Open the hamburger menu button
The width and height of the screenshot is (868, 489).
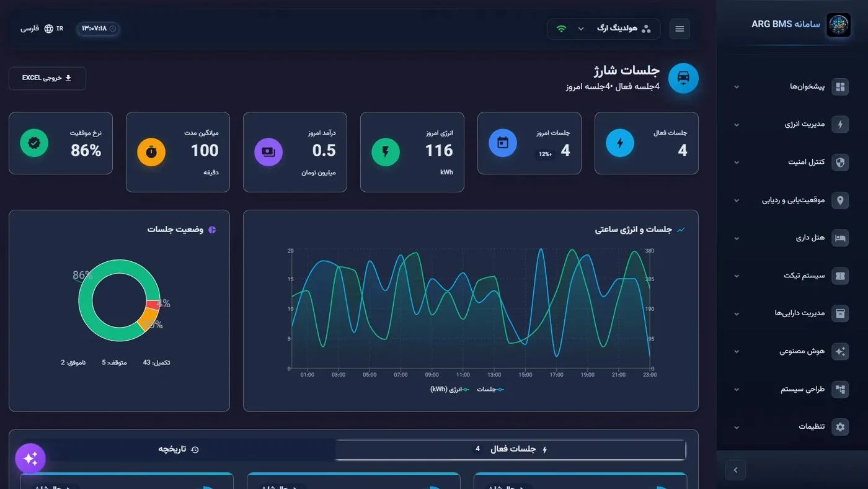680,29
